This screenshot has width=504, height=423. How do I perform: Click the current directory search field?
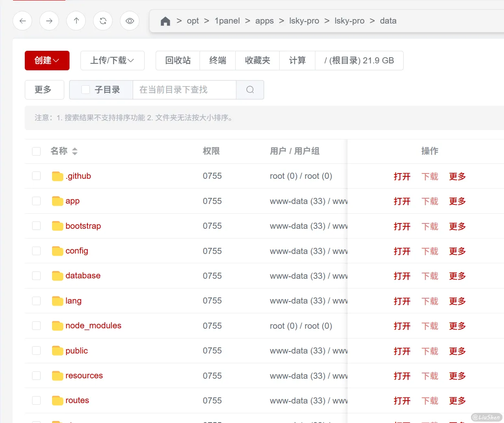pyautogui.click(x=184, y=90)
